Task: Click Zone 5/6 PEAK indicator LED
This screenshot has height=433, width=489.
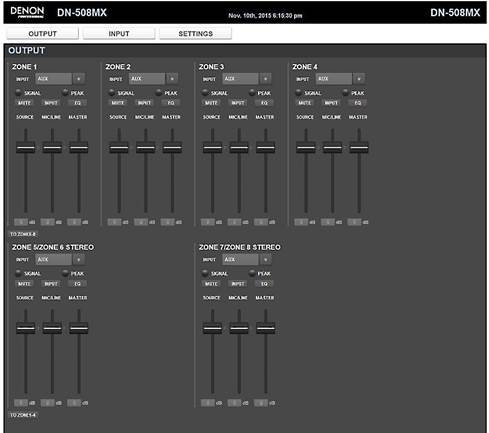Action: [x=65, y=273]
